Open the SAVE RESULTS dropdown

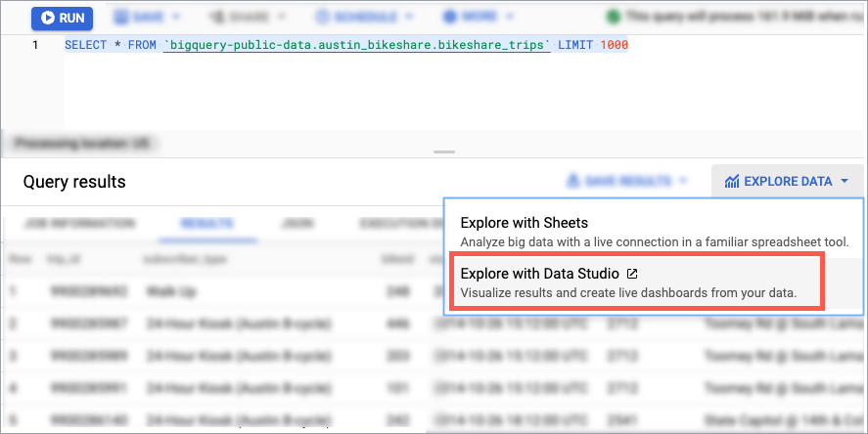628,181
